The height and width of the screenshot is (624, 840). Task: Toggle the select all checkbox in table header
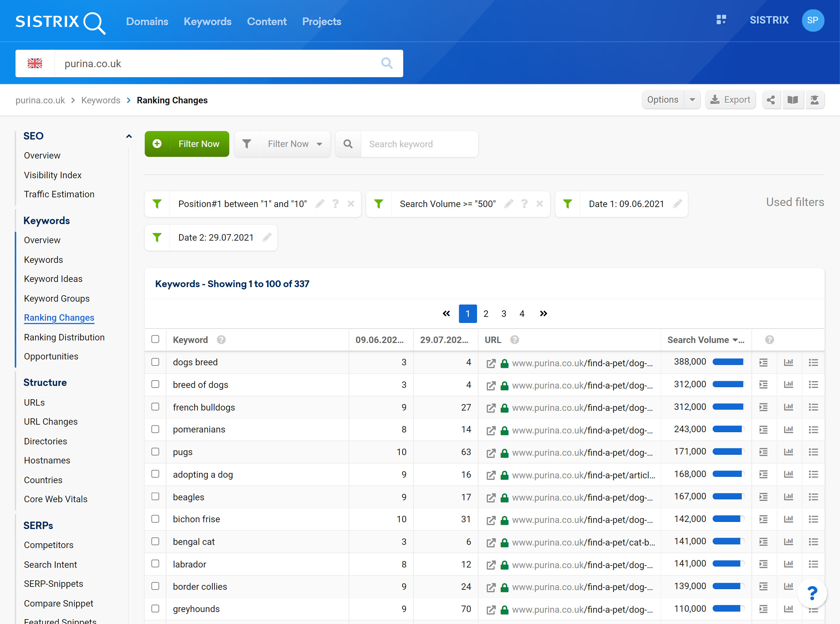[155, 339]
